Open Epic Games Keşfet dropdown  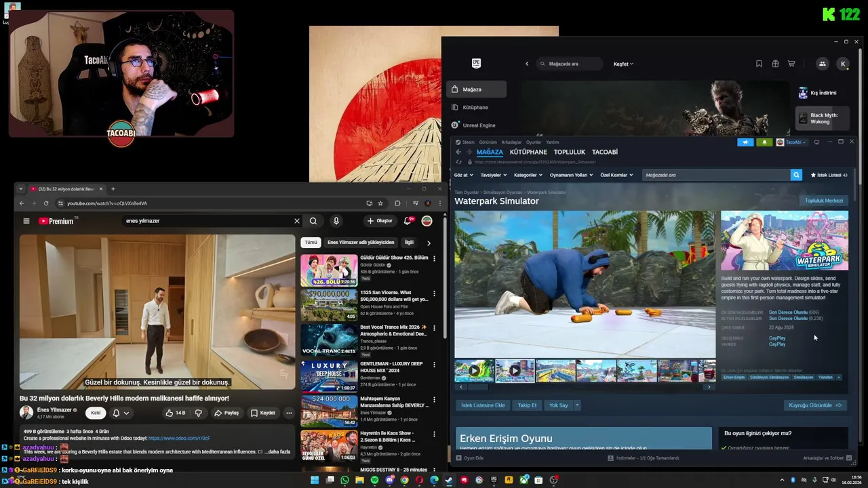click(623, 64)
